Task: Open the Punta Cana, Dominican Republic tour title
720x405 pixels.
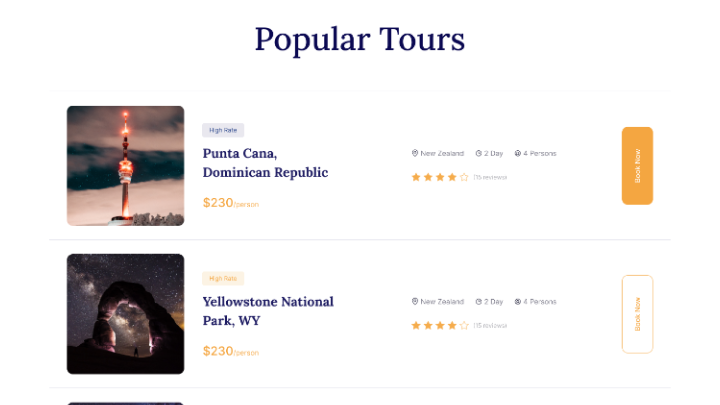Action: click(265, 163)
